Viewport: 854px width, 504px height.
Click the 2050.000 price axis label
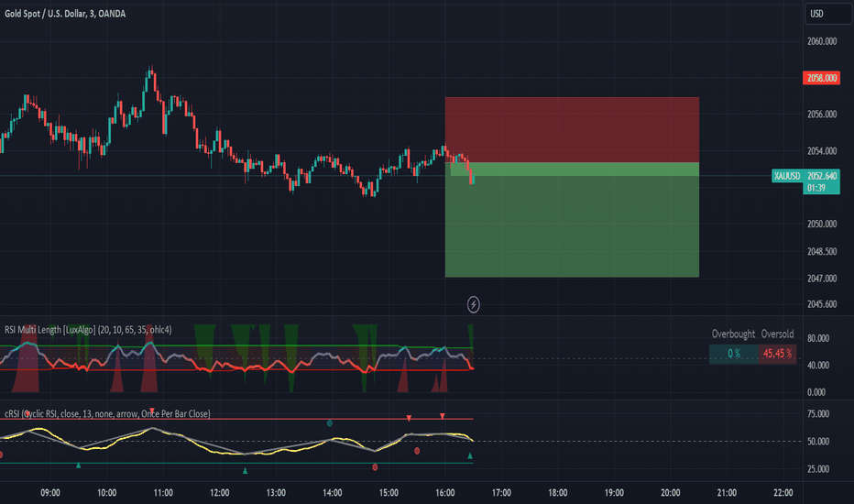pyautogui.click(x=822, y=224)
